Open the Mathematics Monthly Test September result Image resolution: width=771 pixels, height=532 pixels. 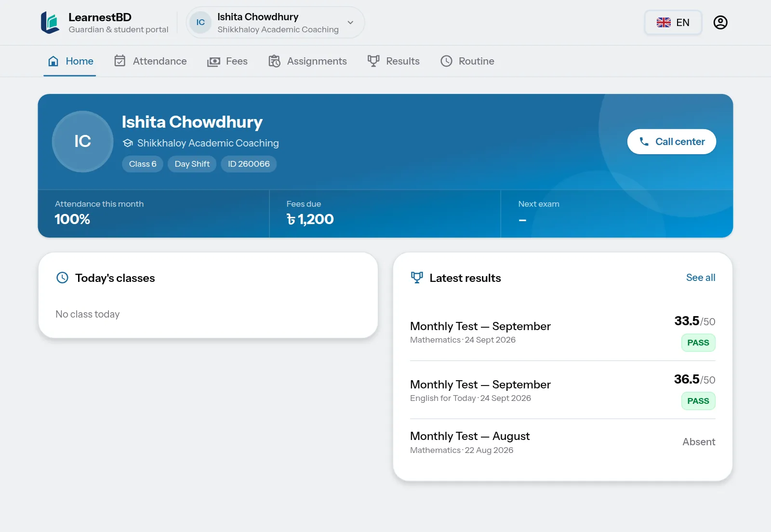coord(562,332)
